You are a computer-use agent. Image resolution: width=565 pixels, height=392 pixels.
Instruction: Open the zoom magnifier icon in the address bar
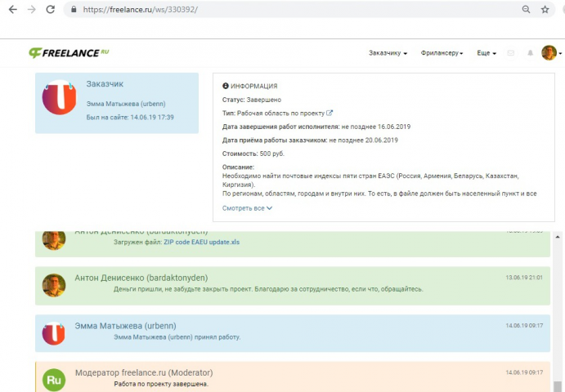tap(526, 10)
